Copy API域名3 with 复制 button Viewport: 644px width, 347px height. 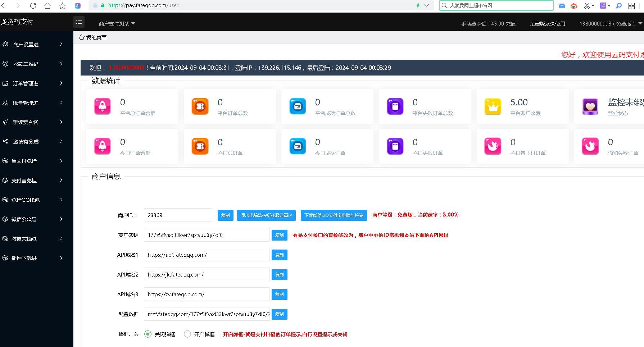tap(280, 295)
